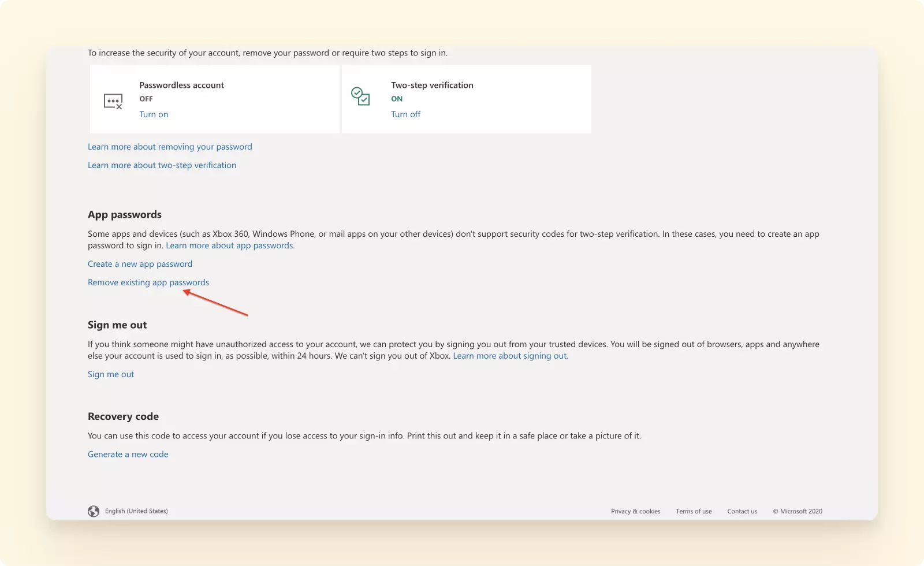The height and width of the screenshot is (566, 924).
Task: Click the globe language icon
Action: pos(94,511)
